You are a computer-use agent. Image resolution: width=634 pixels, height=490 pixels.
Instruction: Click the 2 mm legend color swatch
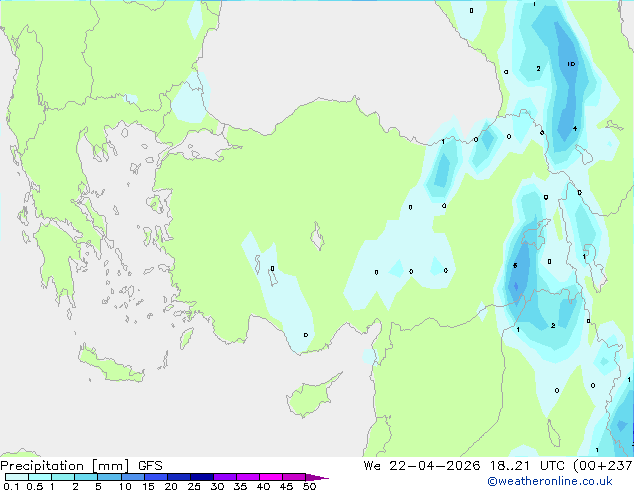click(86, 477)
